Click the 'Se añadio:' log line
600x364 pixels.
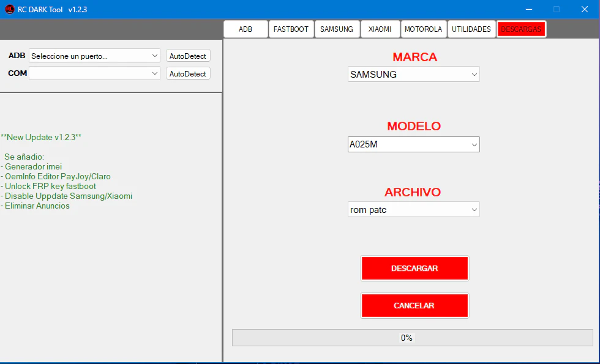tap(24, 157)
